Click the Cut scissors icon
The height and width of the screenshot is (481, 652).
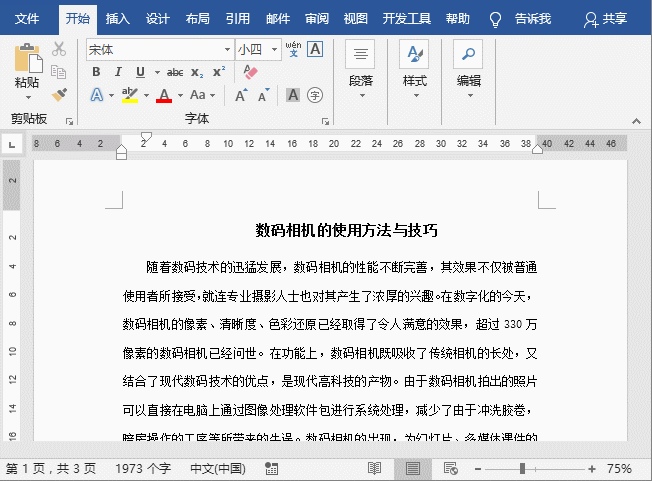point(59,49)
